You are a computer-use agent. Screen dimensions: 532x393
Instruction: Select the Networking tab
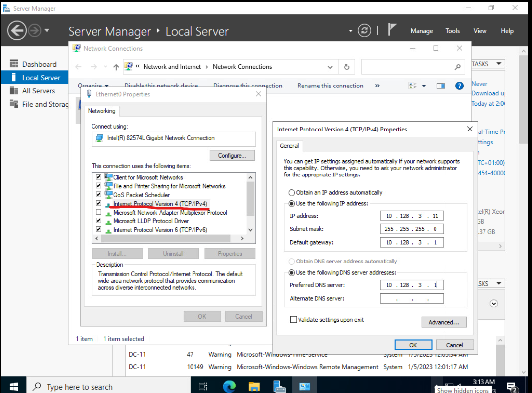click(102, 111)
